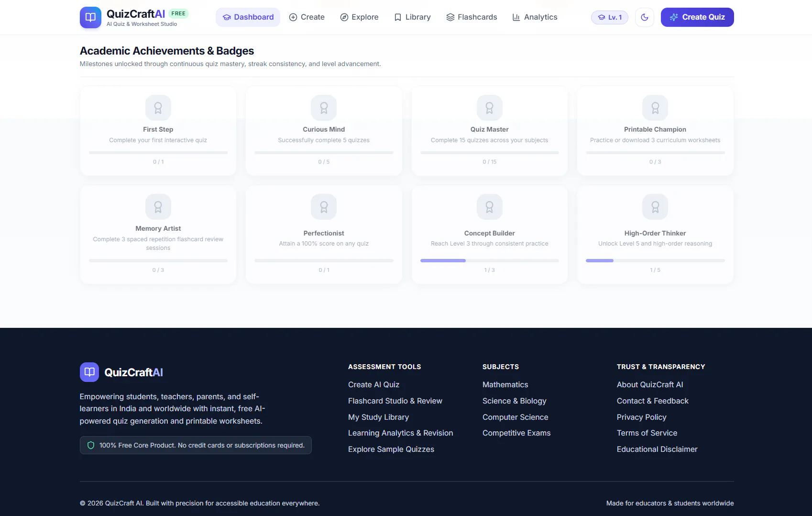Switch to the Explore tab
The image size is (812, 516).
click(x=359, y=17)
